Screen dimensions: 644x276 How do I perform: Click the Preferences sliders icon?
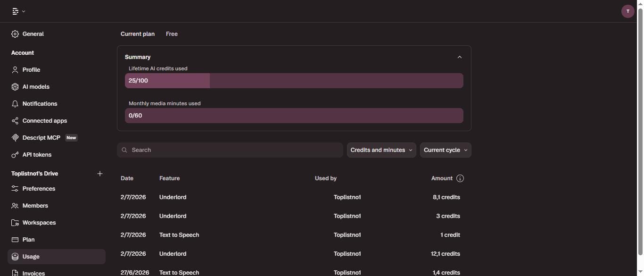15,189
